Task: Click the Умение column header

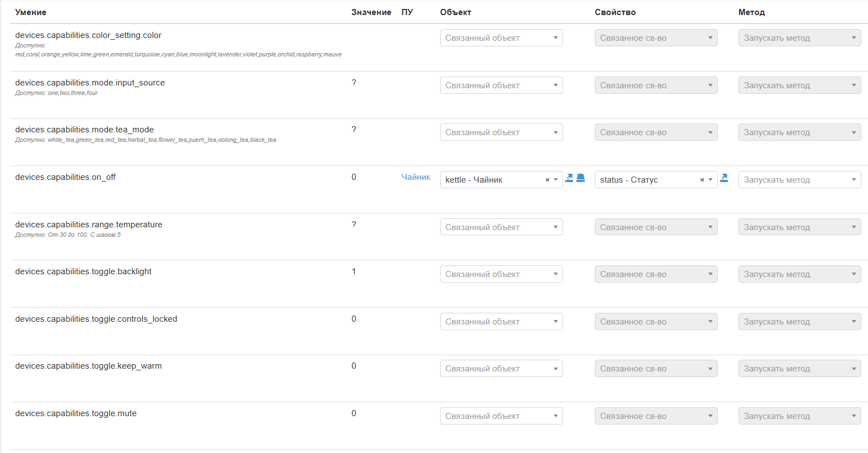Action: click(x=31, y=12)
